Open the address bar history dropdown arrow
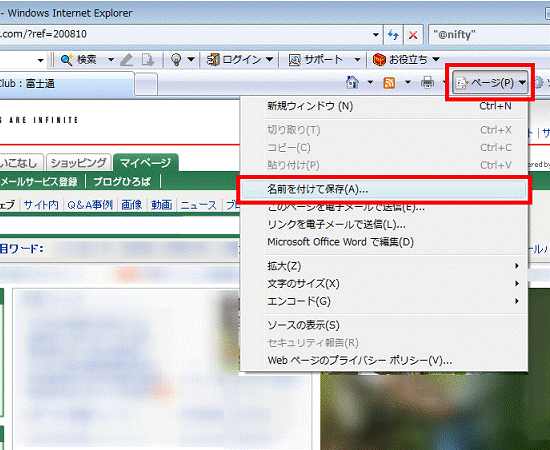The image size is (550, 450). (x=376, y=35)
